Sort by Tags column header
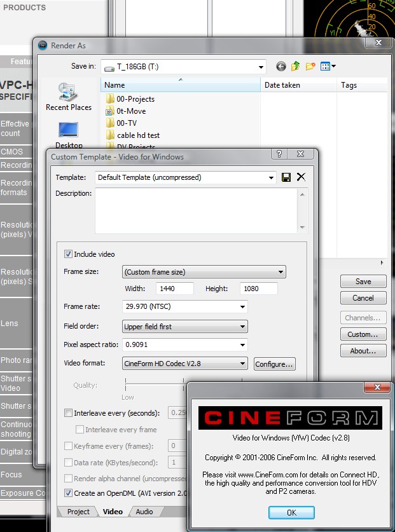 (x=362, y=85)
